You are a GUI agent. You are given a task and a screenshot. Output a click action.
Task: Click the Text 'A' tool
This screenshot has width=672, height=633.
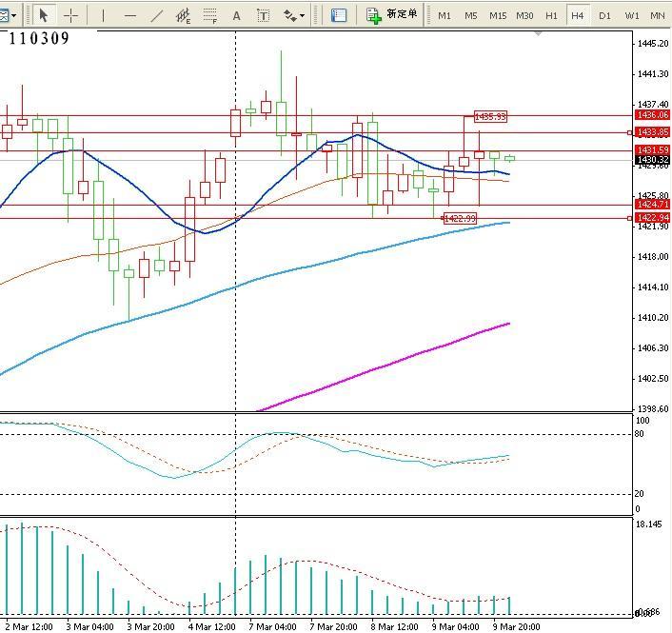(x=237, y=15)
